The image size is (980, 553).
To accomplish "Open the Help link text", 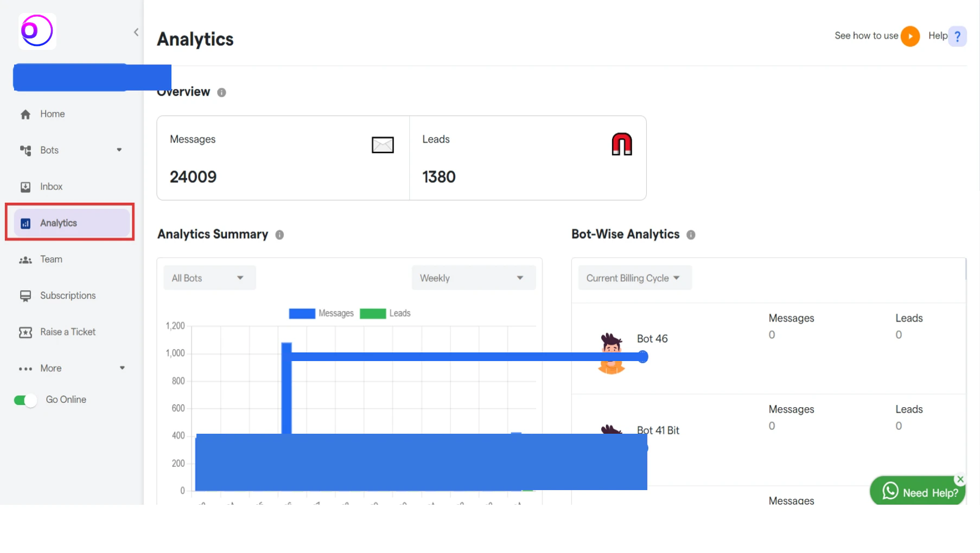I will click(x=937, y=36).
